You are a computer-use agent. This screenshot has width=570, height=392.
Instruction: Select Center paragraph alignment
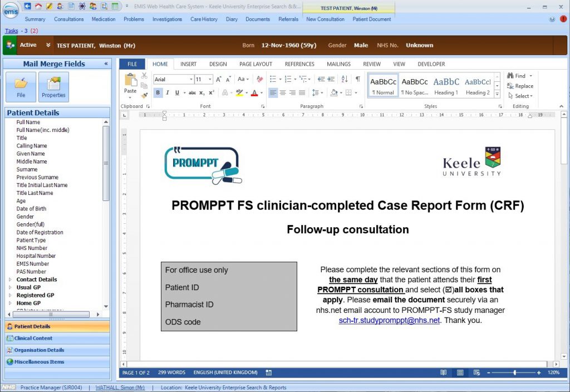(x=282, y=93)
